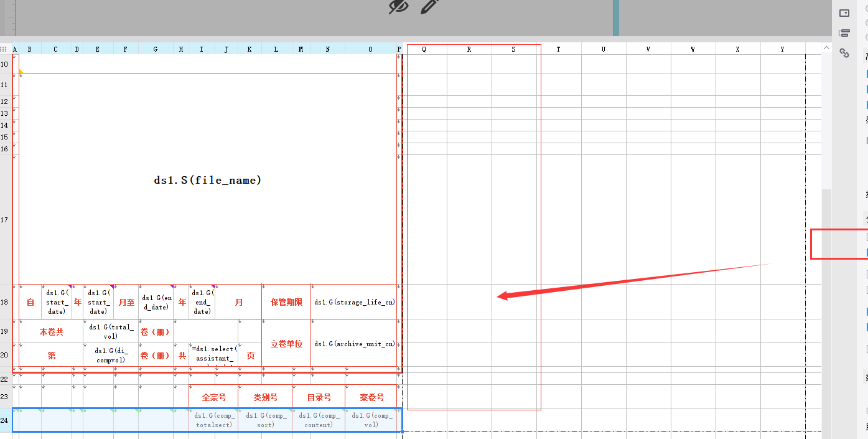Select column G header
Screen dimensions: 868x439
156,49
